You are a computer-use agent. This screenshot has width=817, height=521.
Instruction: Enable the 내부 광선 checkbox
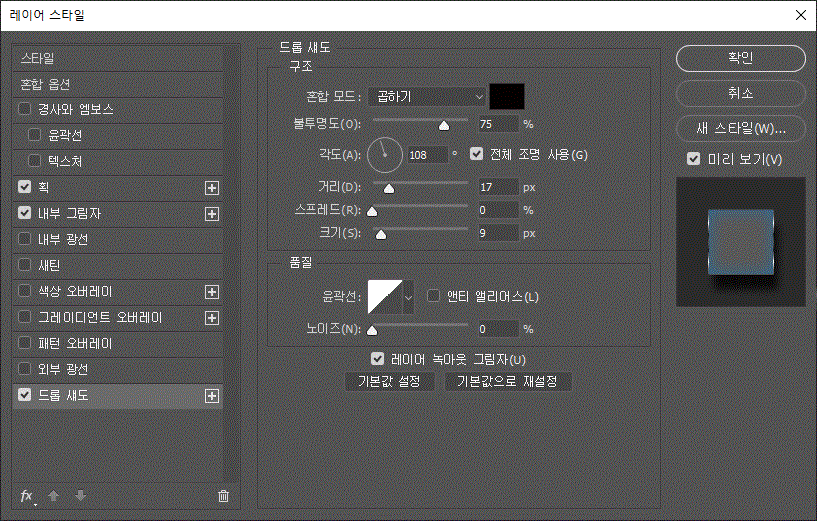point(24,239)
